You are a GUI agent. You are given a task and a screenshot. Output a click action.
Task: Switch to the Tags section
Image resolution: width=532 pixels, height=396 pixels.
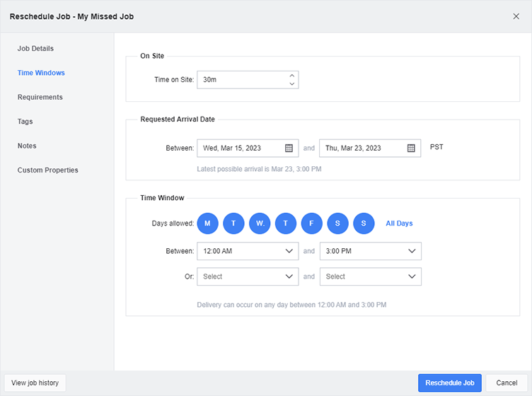(x=25, y=122)
